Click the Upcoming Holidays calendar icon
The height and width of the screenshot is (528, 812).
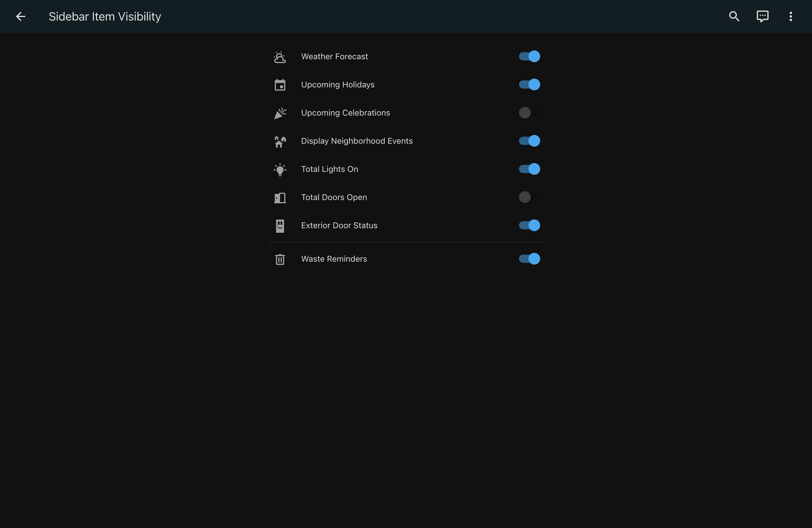pyautogui.click(x=280, y=85)
